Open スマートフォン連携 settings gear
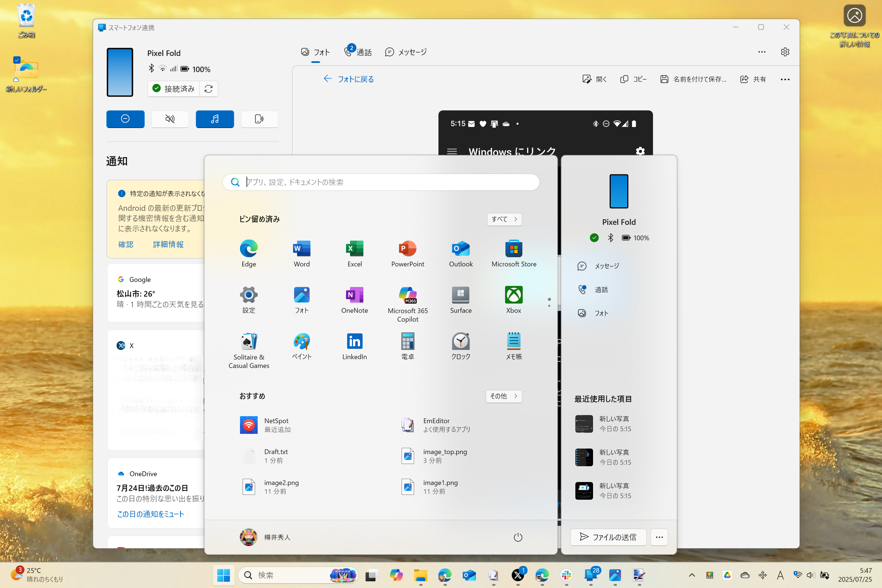The height and width of the screenshot is (588, 882). 785,52
